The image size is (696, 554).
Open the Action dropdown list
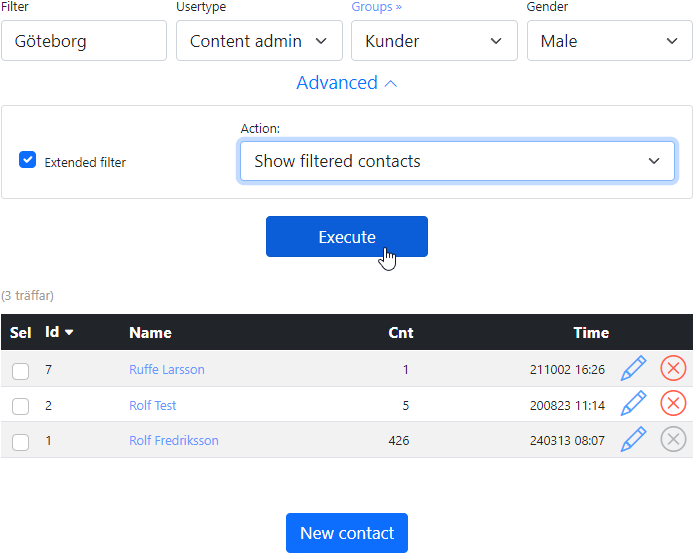[457, 161]
